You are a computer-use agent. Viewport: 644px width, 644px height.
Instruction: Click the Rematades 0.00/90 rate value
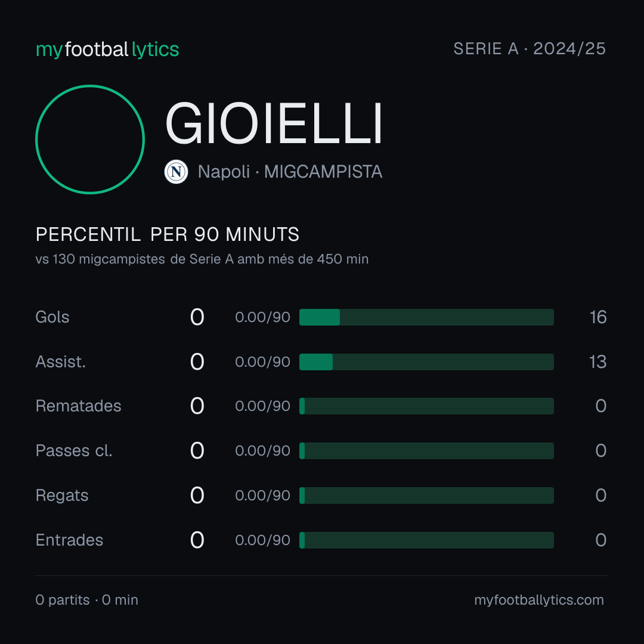tap(262, 406)
